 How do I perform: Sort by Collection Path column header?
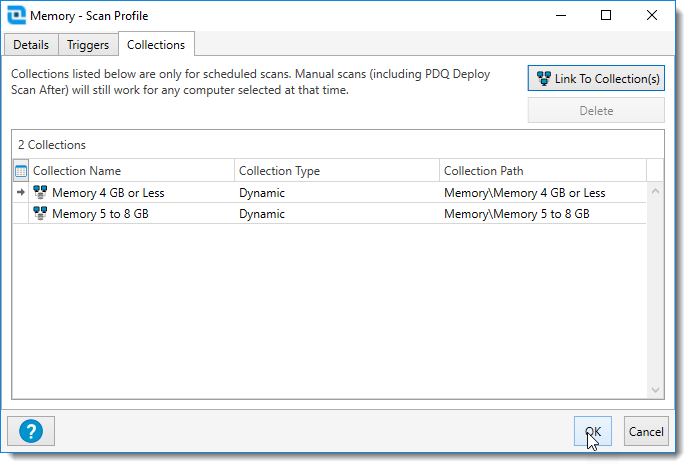[542, 171]
